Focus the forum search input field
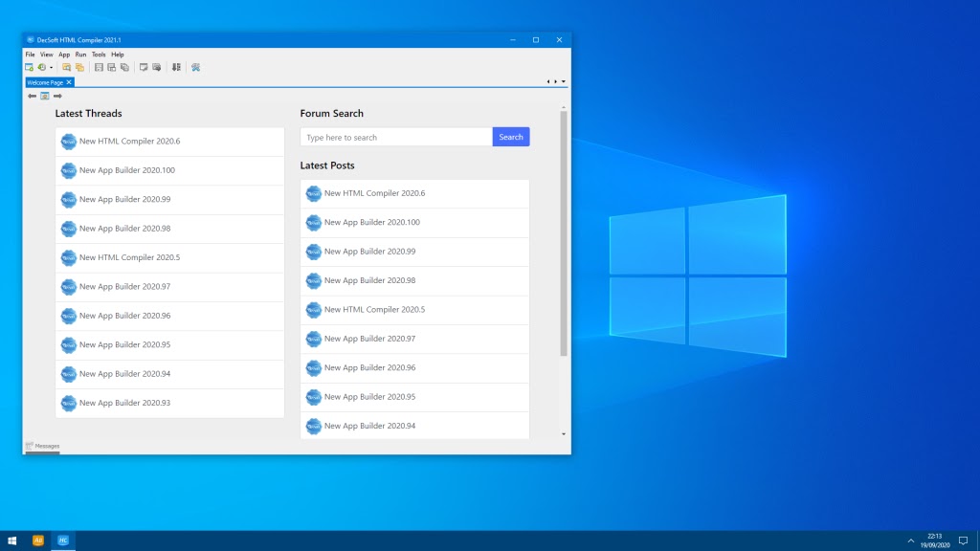Screen dimensions: 980x551 (x=396, y=137)
